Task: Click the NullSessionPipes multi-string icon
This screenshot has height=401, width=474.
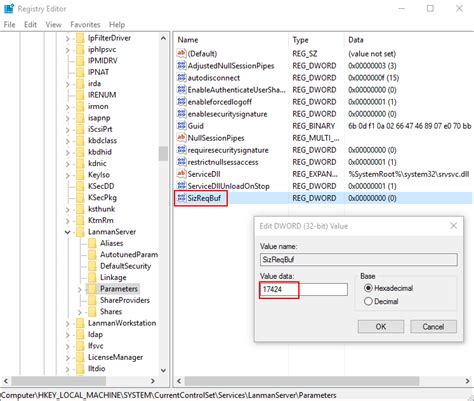Action: click(181, 138)
